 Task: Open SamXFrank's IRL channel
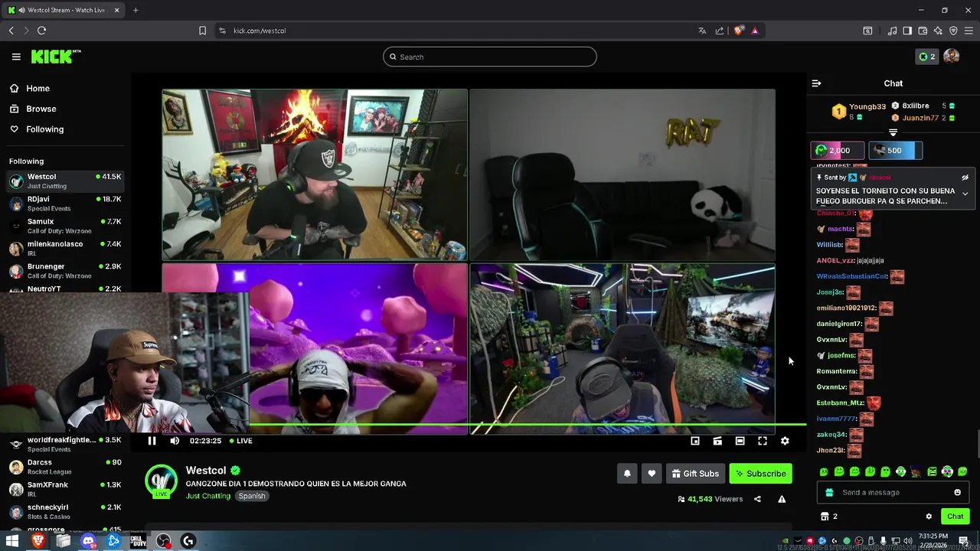65,489
